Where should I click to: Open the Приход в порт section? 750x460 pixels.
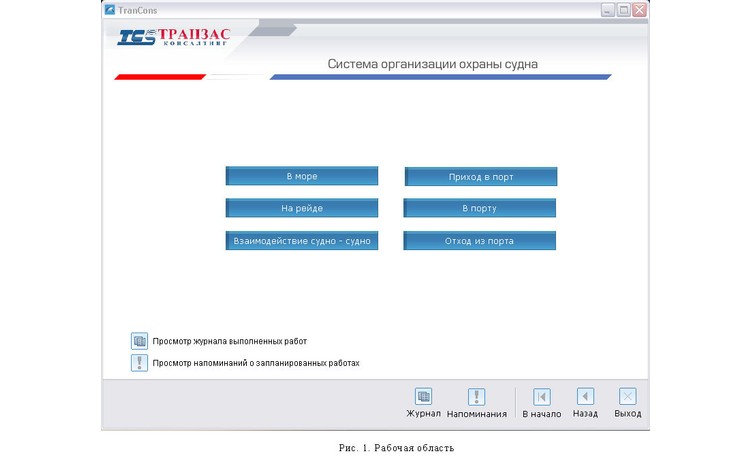(480, 177)
